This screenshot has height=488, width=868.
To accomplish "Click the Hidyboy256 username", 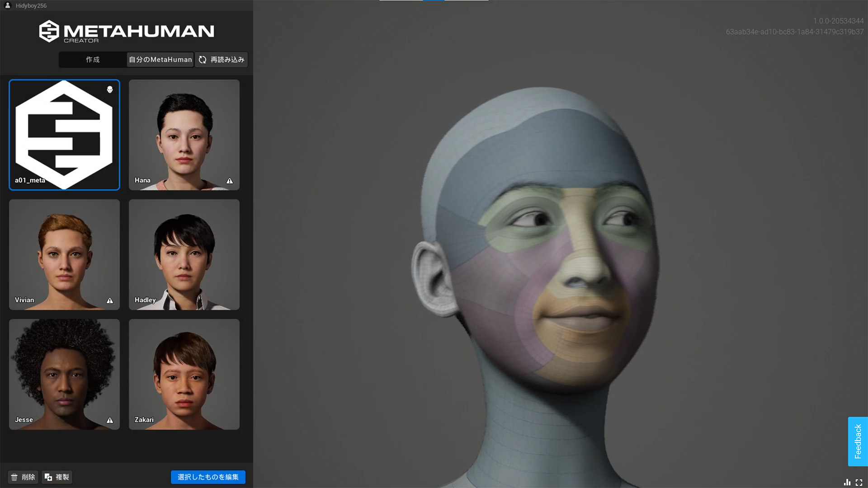I will point(31,6).
